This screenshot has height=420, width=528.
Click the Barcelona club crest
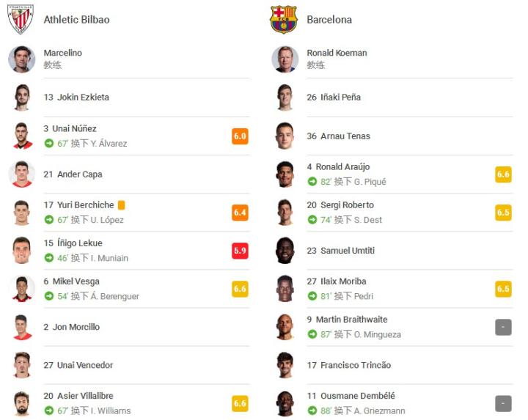point(283,19)
